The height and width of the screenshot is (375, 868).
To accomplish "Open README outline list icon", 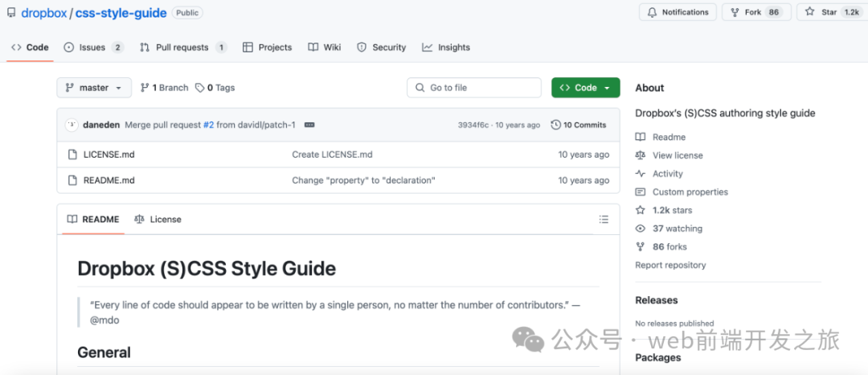I will pyautogui.click(x=604, y=220).
